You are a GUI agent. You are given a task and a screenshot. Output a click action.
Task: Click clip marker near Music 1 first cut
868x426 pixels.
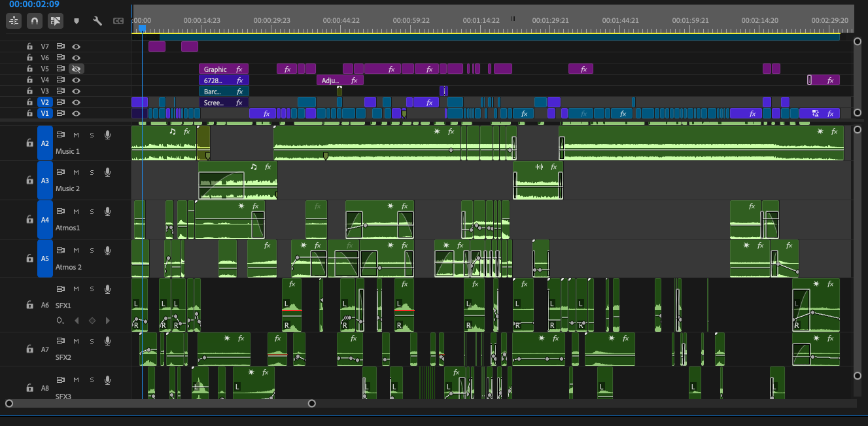(207, 156)
